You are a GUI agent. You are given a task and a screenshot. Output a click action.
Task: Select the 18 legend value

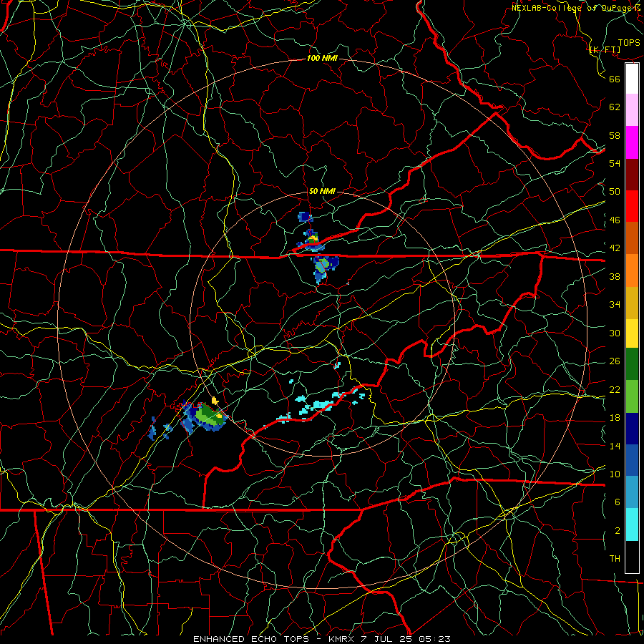click(615, 418)
